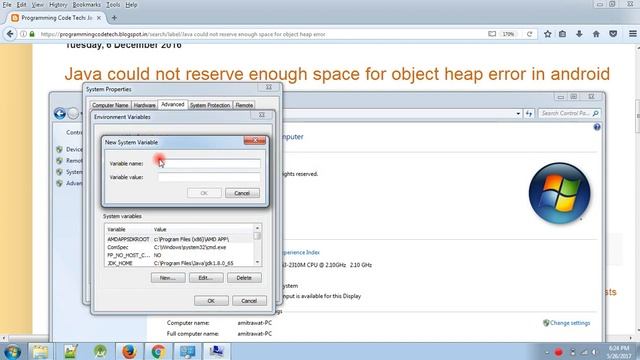Screen dimensions: 640x360
Task: Click Windows Experience Index link
Action: [x=301, y=253]
